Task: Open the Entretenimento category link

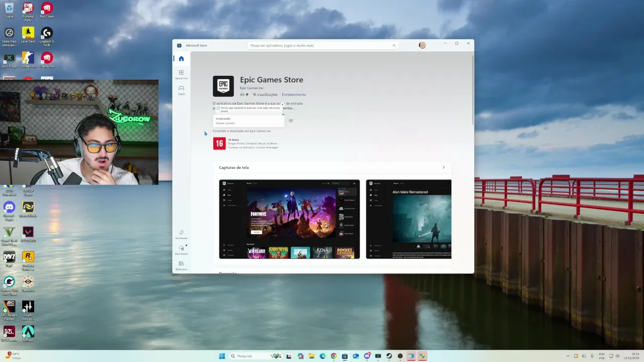Action: click(294, 95)
